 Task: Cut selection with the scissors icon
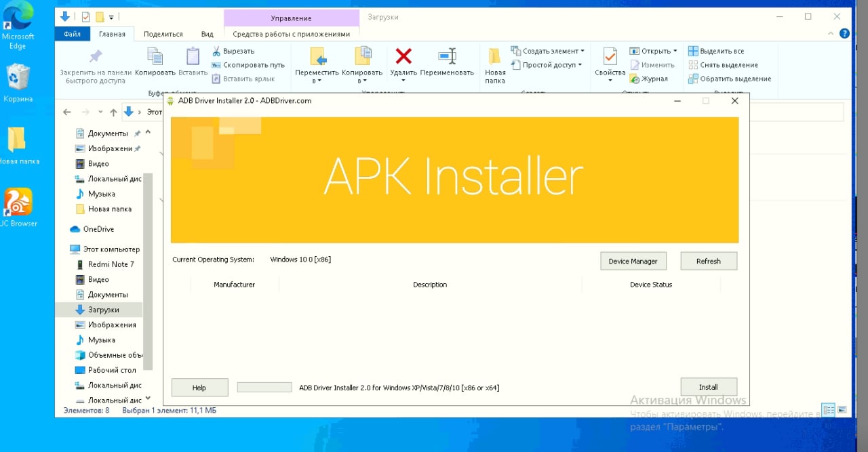click(x=216, y=51)
